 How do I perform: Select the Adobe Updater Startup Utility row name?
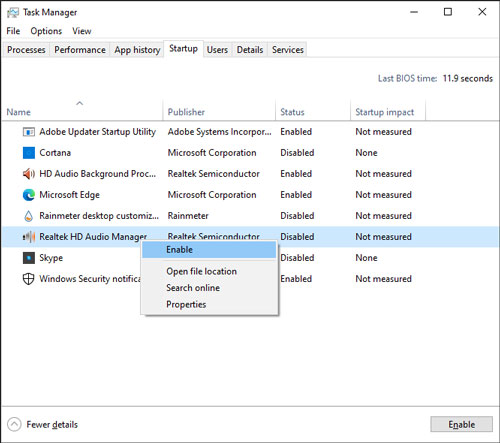point(98,132)
